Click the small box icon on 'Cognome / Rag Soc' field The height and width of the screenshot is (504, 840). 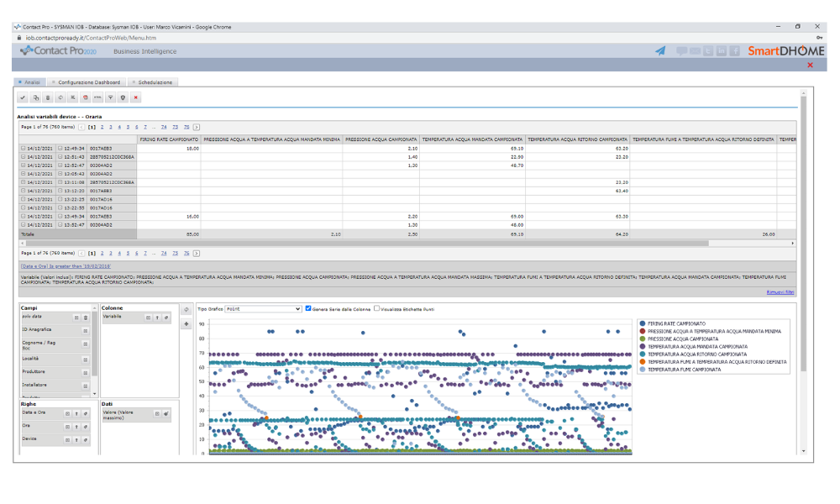[85, 344]
